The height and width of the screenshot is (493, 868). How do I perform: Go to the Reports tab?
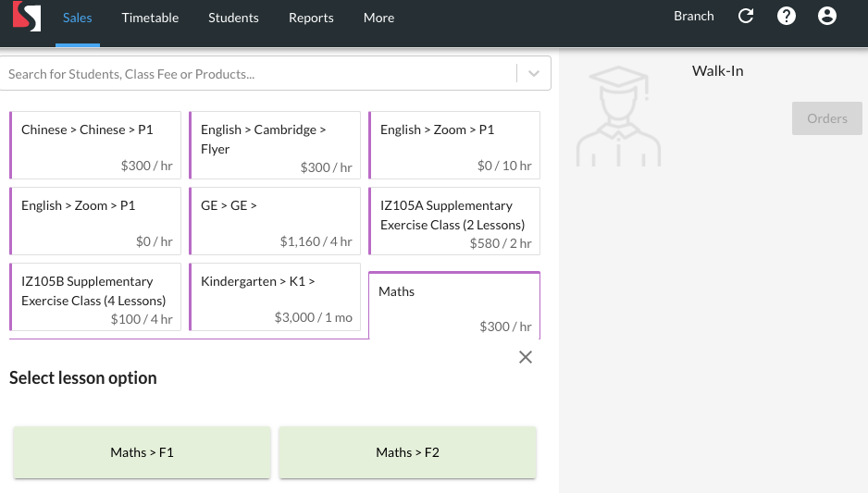(311, 18)
